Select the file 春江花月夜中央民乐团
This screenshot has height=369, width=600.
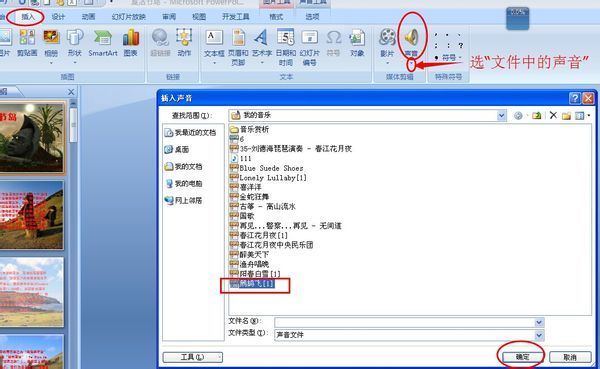(x=272, y=245)
